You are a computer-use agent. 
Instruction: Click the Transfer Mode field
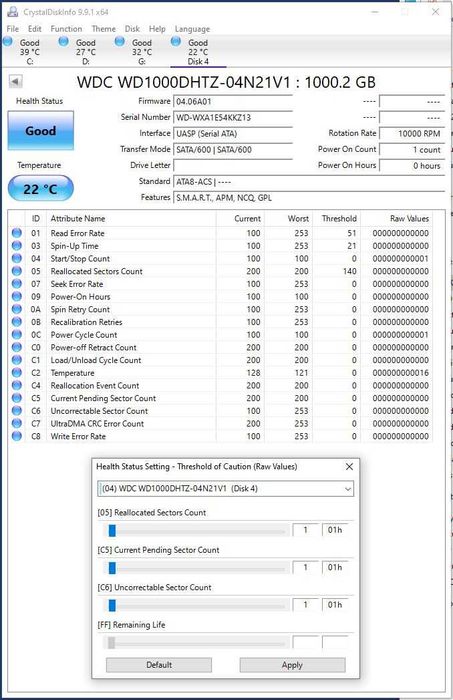(233, 150)
